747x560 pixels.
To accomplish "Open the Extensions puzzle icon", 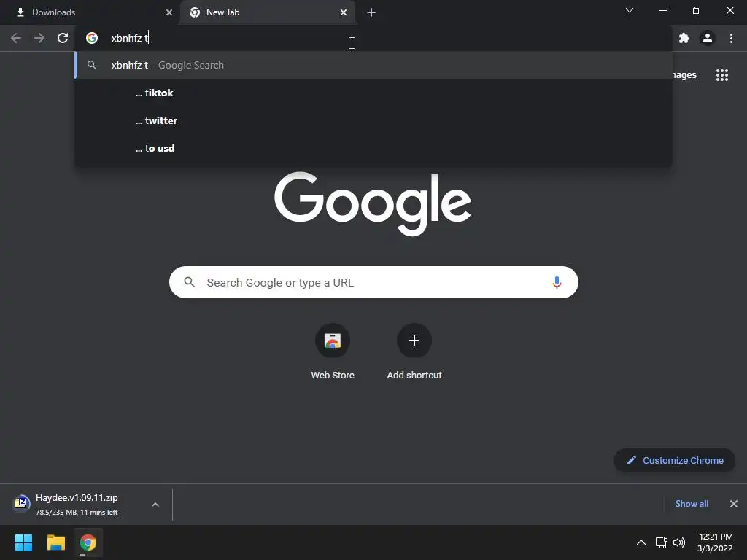I will [684, 38].
